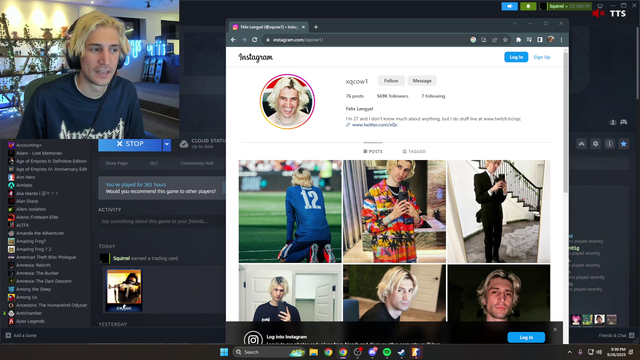Click the taskbar Search box

[269, 352]
